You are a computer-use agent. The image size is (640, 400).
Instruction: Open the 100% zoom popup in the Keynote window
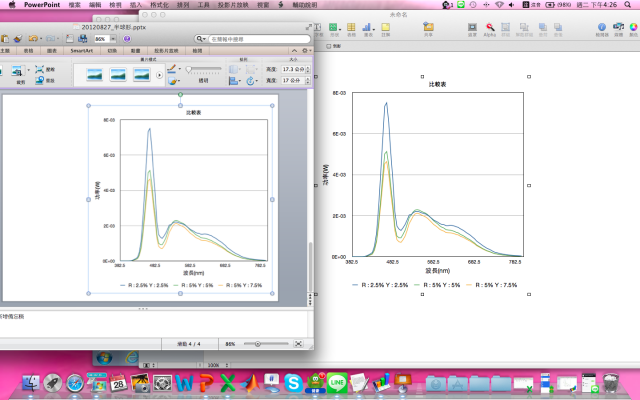[216, 365]
